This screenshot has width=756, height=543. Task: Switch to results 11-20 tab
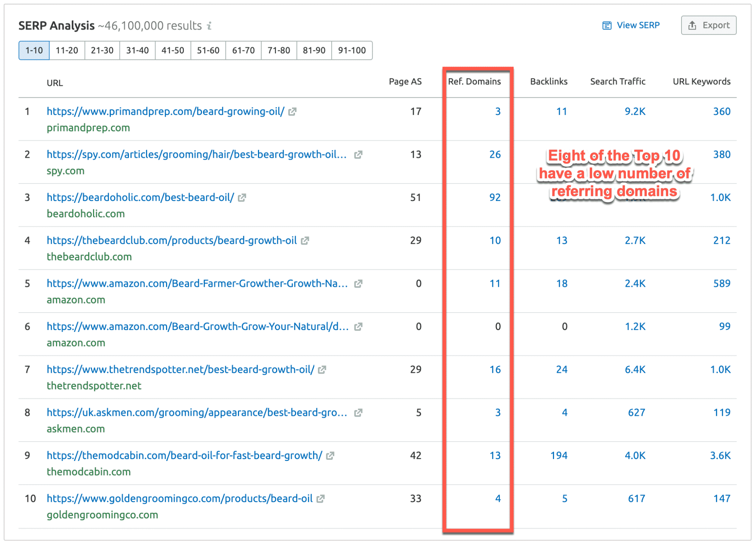(67, 50)
